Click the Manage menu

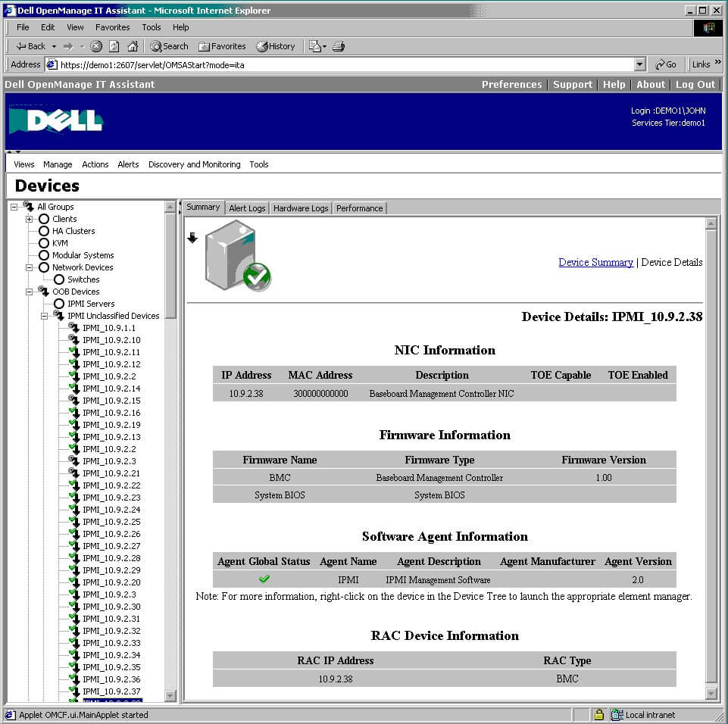click(x=58, y=164)
